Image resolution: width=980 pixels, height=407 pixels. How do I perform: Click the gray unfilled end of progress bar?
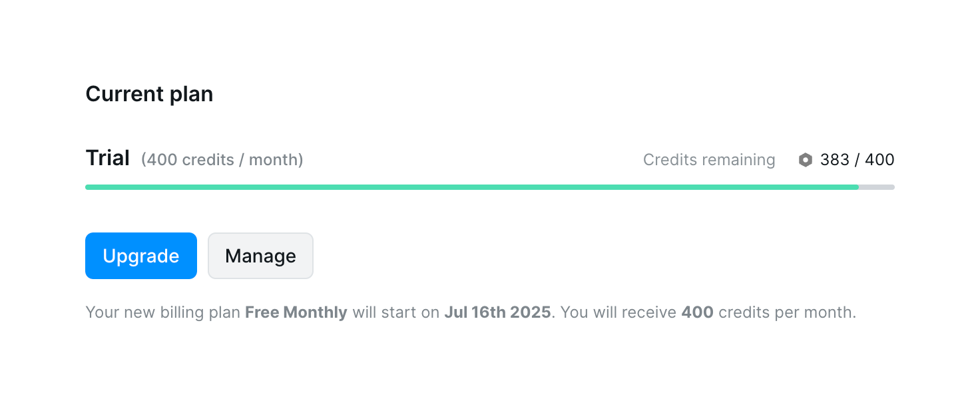coord(877,187)
